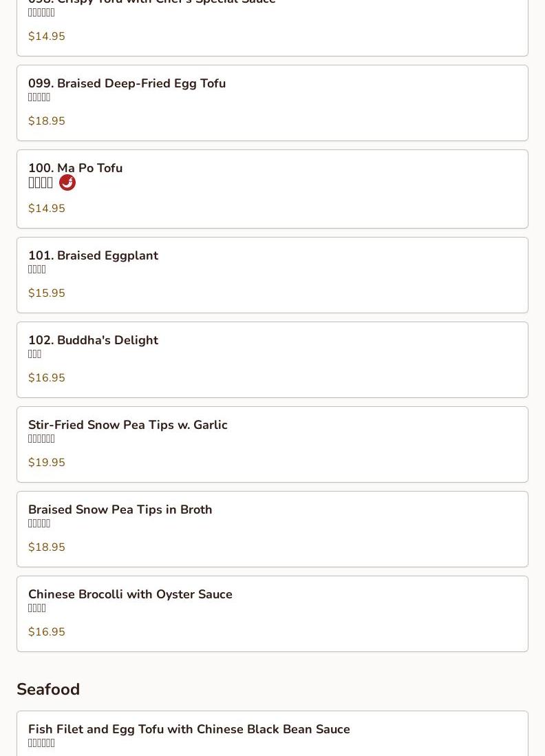Select the $16.95 price under Buddha's Delight
Viewport: 545px width, 756px height.
pos(47,378)
